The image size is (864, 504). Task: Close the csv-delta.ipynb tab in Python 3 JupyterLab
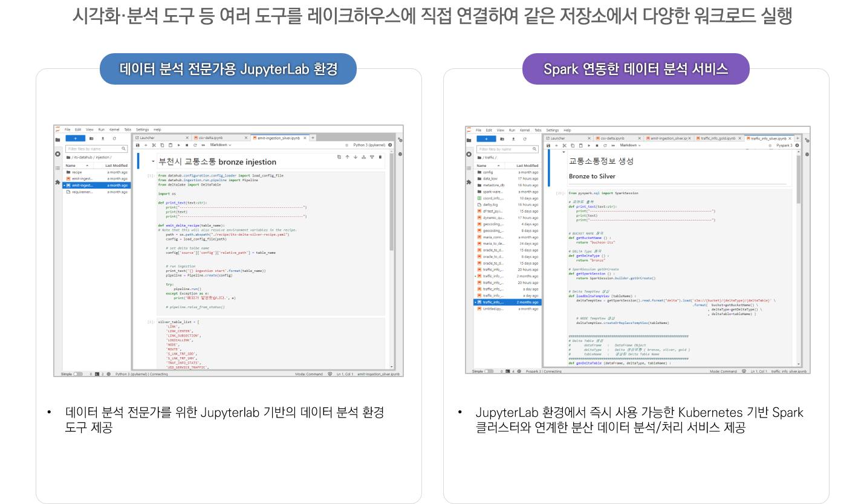coord(246,138)
